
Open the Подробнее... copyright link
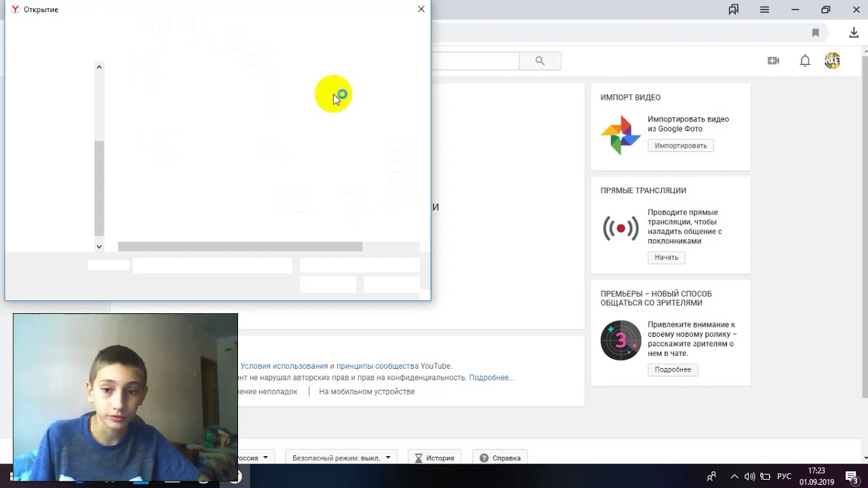[492, 378]
